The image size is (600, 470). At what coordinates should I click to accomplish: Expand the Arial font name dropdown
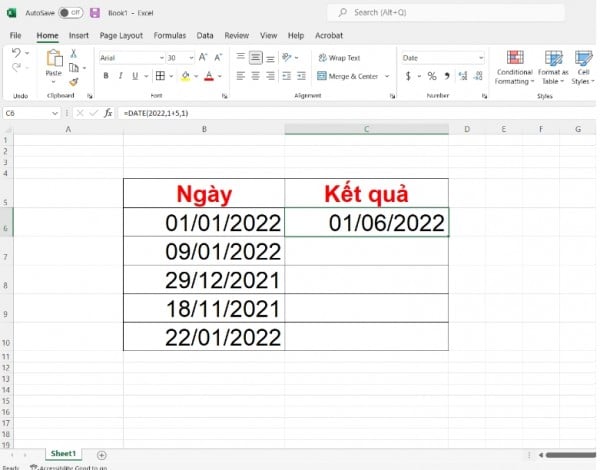(161, 58)
